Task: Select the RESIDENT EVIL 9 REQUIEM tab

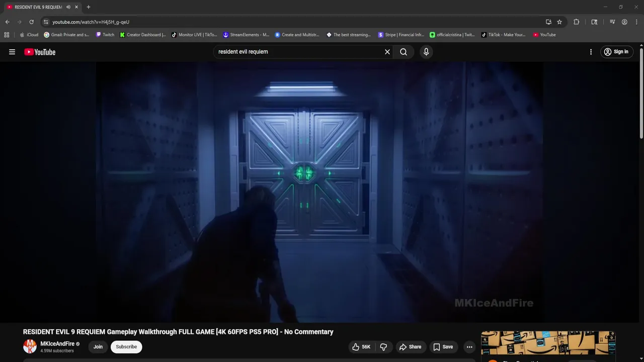Action: (x=39, y=7)
